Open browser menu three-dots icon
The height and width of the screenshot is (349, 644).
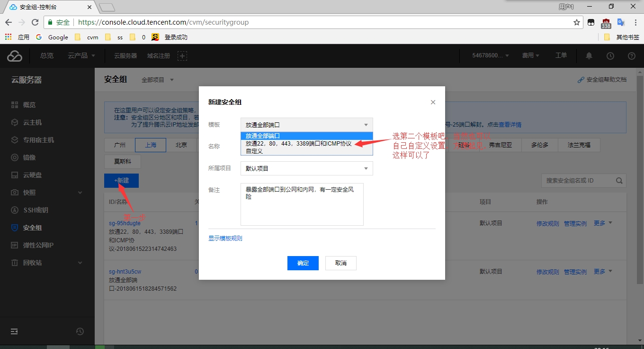[x=635, y=22]
